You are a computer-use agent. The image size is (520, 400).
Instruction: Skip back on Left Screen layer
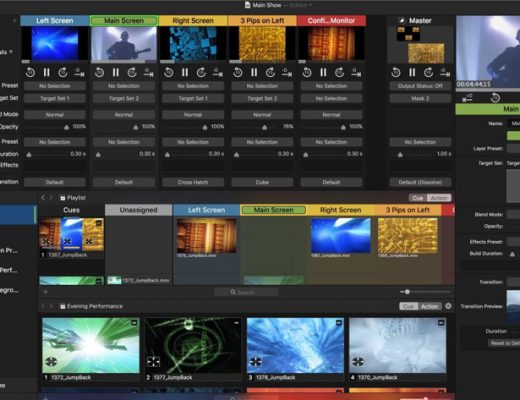tap(30, 72)
